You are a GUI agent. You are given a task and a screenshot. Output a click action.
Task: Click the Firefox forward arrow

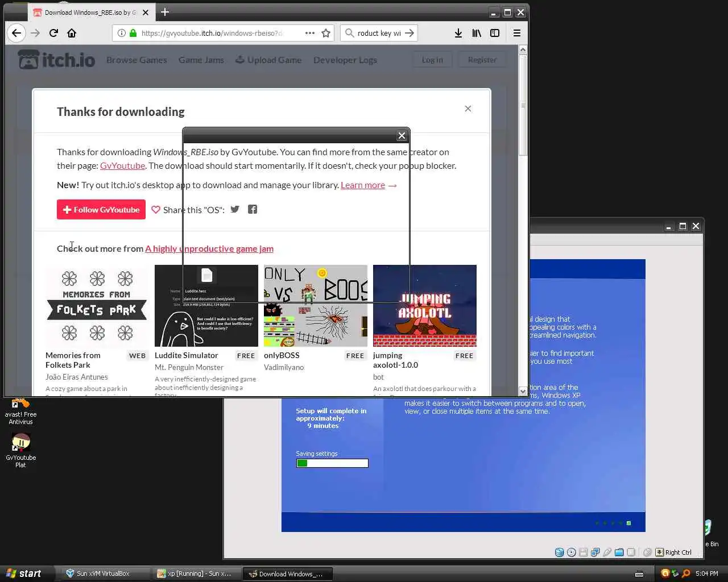click(35, 33)
